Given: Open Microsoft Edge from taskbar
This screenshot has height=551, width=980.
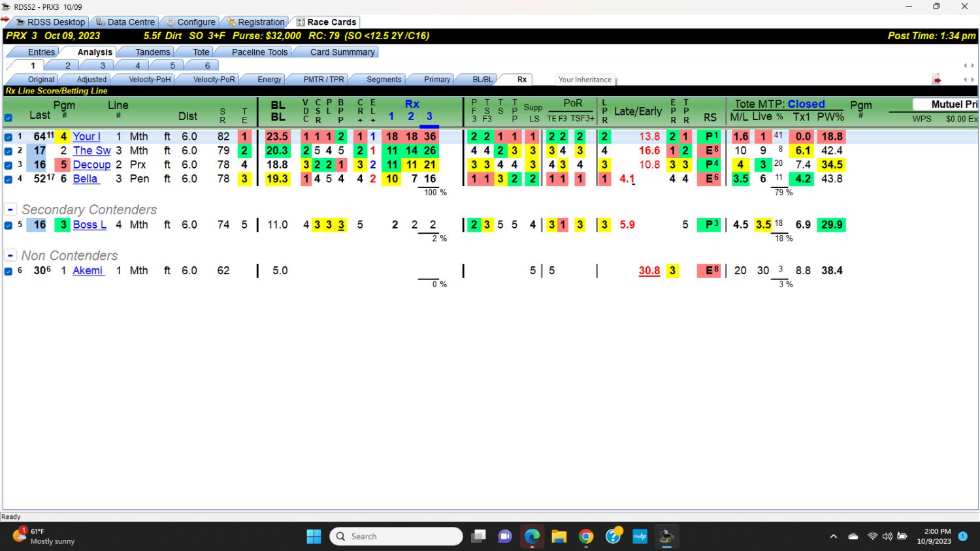Looking at the screenshot, I should tap(532, 537).
